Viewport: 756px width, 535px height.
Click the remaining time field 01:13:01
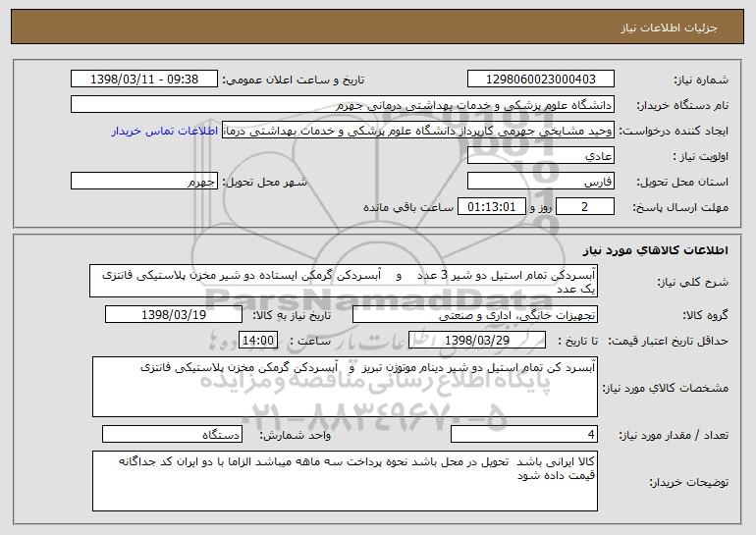click(491, 207)
